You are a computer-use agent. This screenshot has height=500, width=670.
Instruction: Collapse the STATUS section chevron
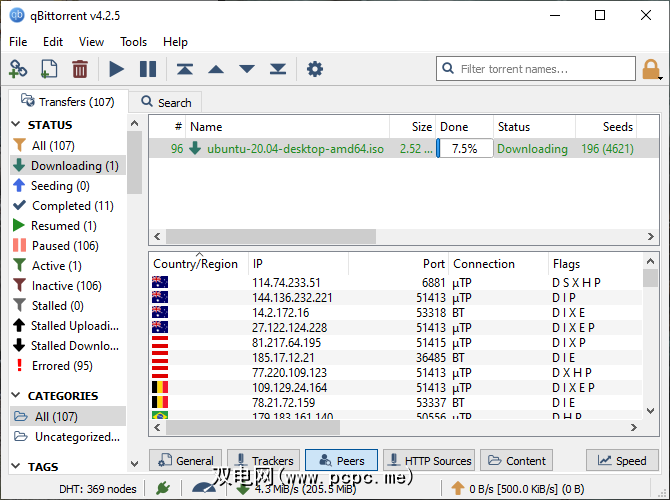(x=17, y=125)
